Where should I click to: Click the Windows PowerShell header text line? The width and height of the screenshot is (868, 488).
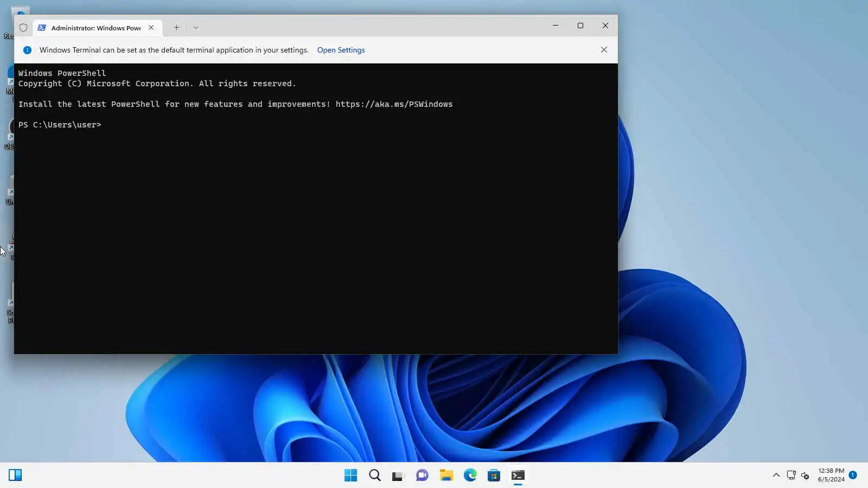point(62,73)
